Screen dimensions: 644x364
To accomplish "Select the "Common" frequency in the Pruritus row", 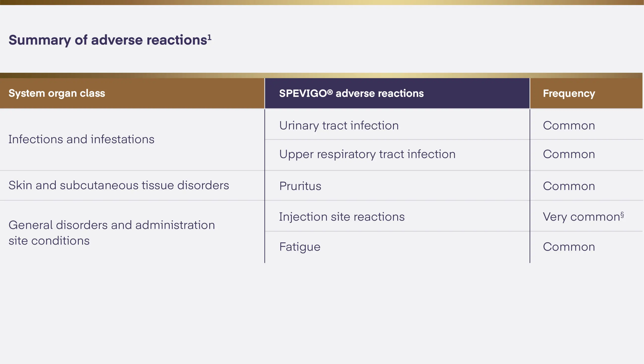I will [x=569, y=186].
